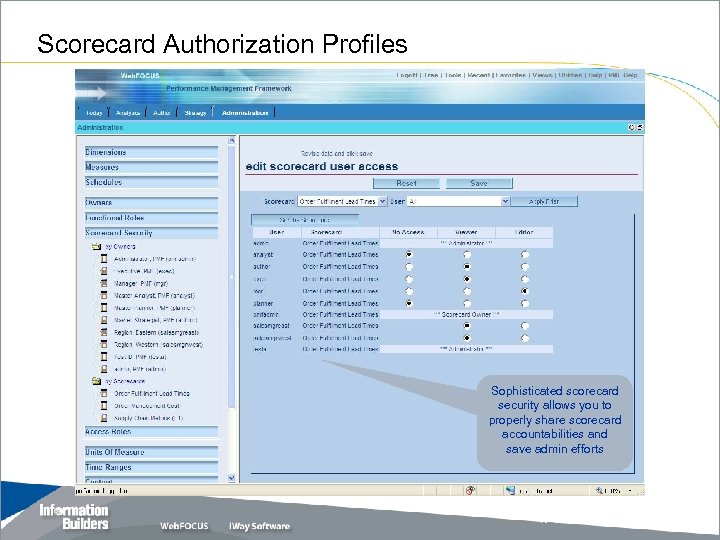Open the Scorecard dropdown
This screenshot has width=720, height=540.
point(342,202)
